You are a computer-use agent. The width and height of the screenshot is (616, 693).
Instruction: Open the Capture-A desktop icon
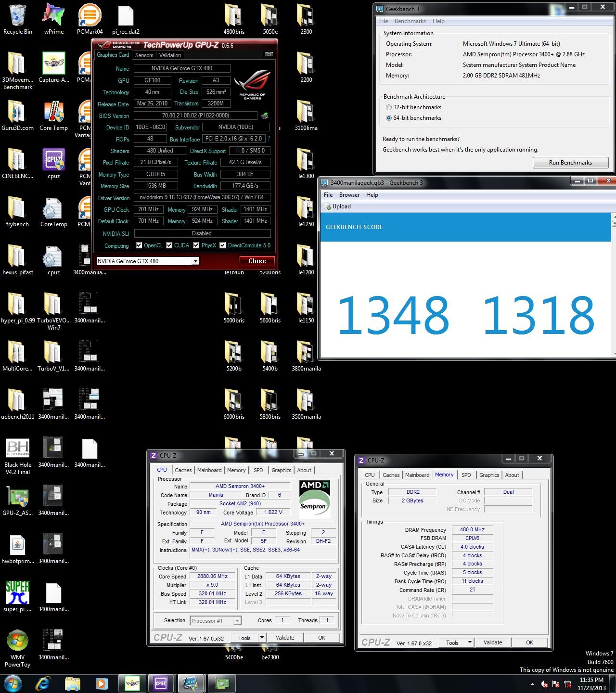pyautogui.click(x=53, y=67)
